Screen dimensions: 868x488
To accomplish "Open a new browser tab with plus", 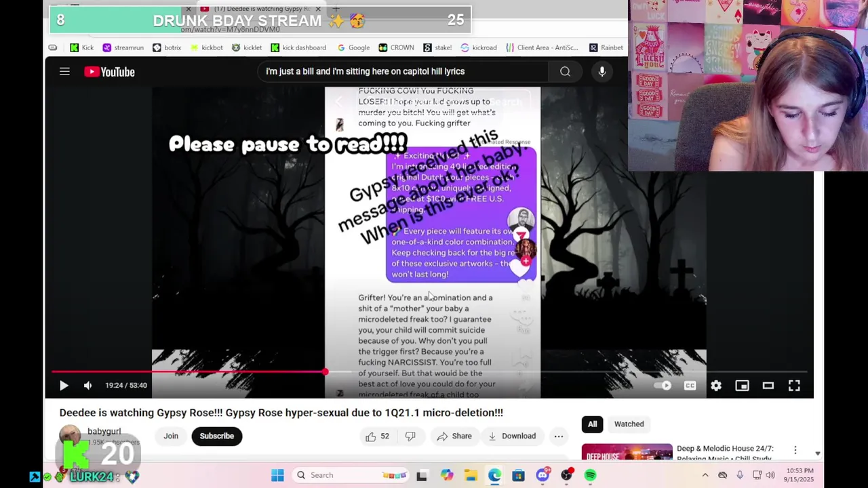I will (336, 9).
